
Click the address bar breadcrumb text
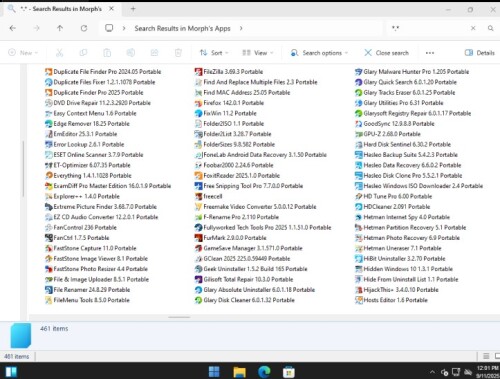click(x=182, y=28)
